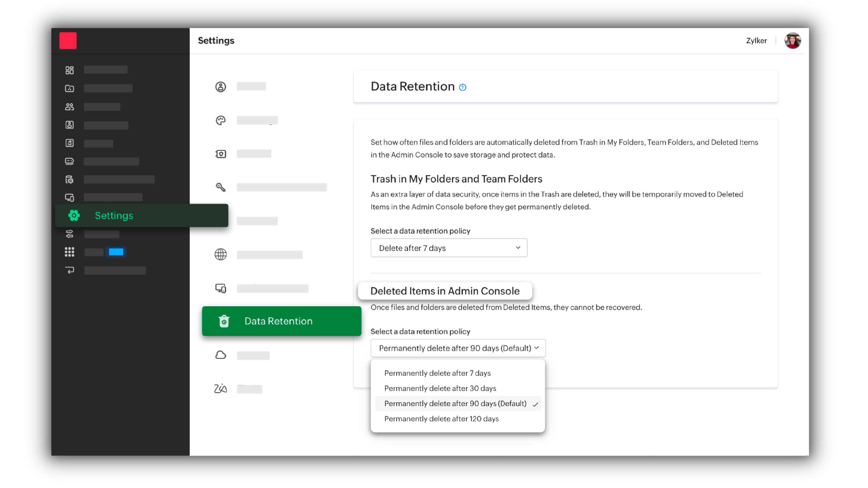Open the Delete after 7 days dropdown

click(x=448, y=248)
